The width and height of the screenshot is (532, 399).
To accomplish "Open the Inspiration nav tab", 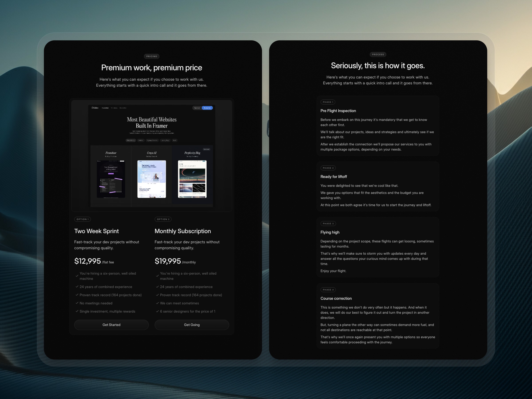I will click(105, 108).
